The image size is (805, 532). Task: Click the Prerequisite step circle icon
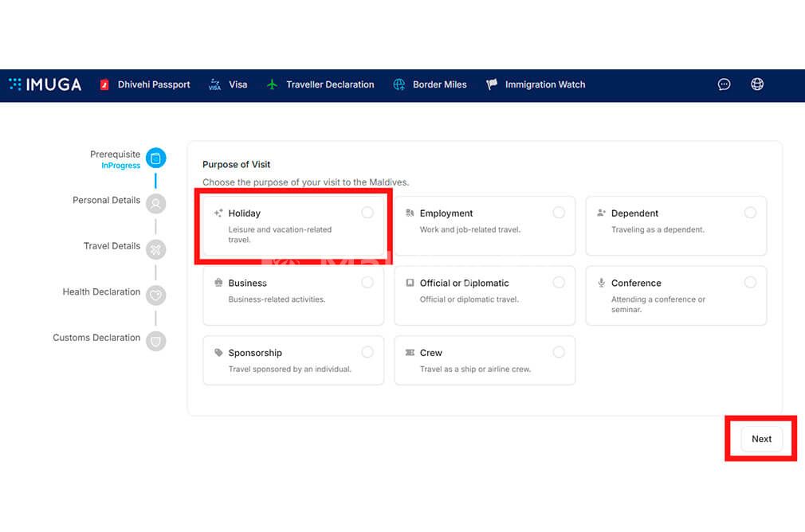(x=155, y=158)
